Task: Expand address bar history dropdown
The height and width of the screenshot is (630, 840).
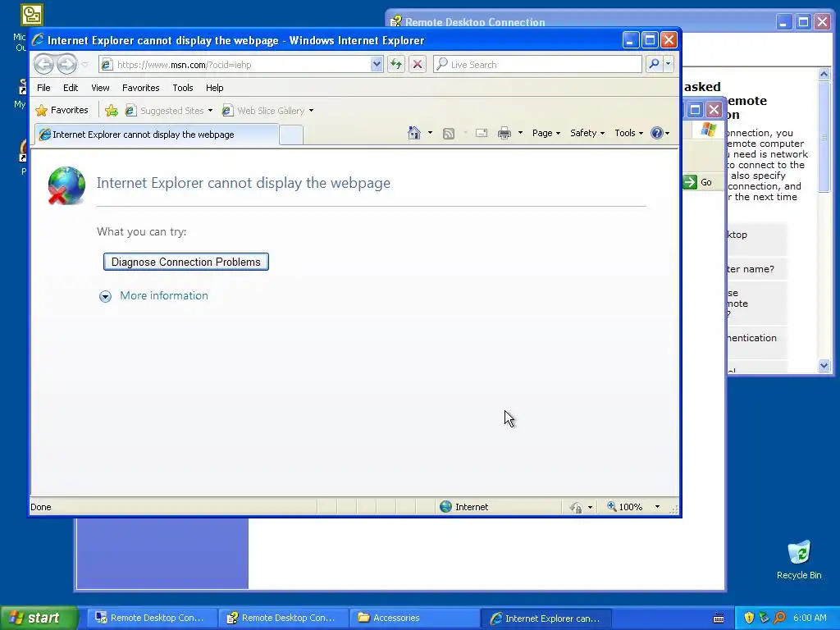Action: [x=377, y=64]
